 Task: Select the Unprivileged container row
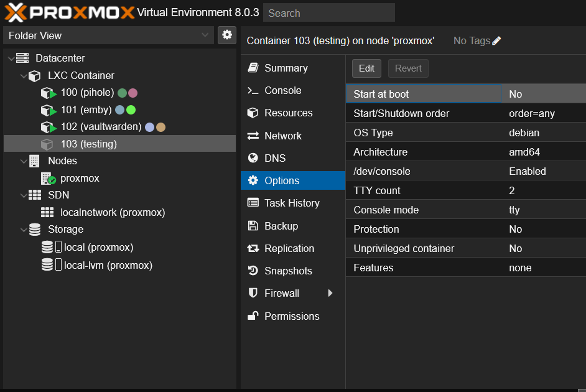tap(423, 248)
